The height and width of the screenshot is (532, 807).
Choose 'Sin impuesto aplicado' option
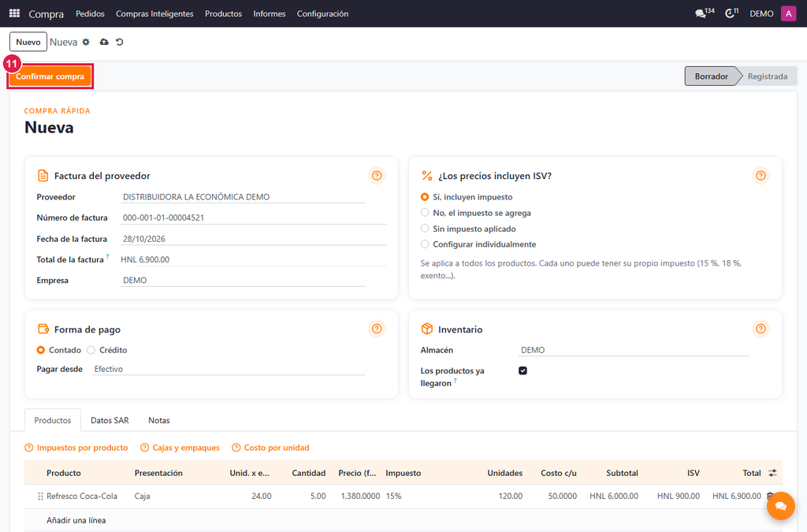(x=425, y=229)
